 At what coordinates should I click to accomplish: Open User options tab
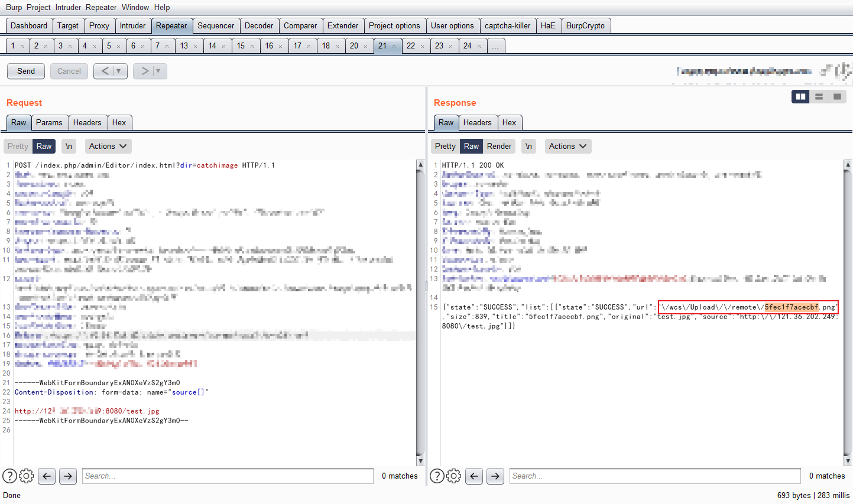[452, 25]
